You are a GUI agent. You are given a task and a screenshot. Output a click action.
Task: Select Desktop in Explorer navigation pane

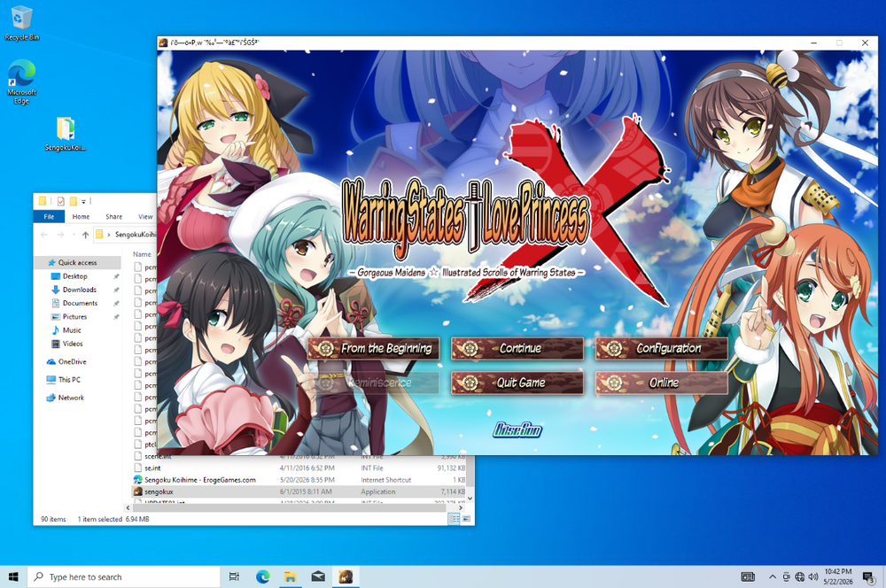coord(75,276)
